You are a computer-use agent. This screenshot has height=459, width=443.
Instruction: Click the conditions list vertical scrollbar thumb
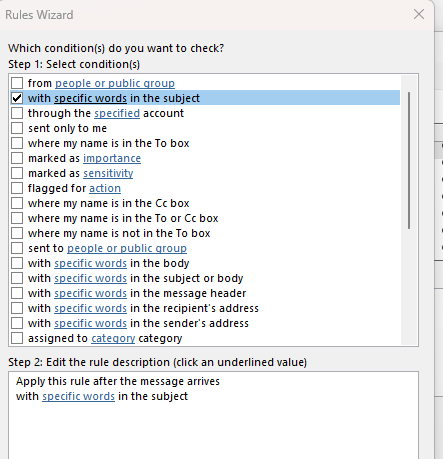click(x=409, y=160)
